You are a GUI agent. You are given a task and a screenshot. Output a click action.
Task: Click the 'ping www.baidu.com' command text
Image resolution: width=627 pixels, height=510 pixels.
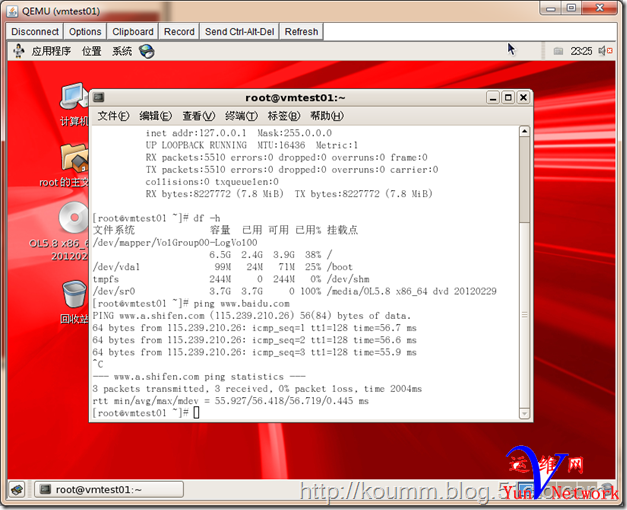point(241,304)
